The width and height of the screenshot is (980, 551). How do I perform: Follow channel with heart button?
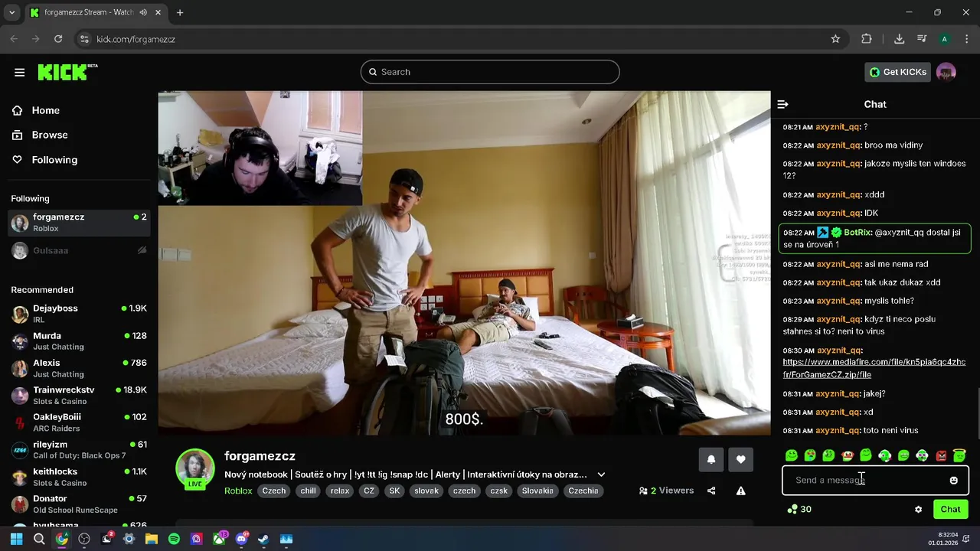(x=740, y=459)
